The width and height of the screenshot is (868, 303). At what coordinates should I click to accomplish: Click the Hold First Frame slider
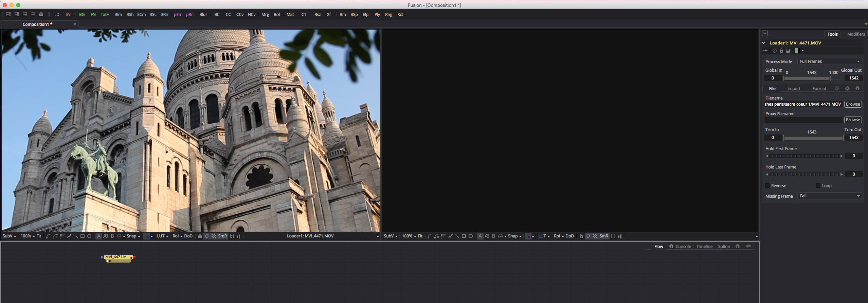coord(804,156)
